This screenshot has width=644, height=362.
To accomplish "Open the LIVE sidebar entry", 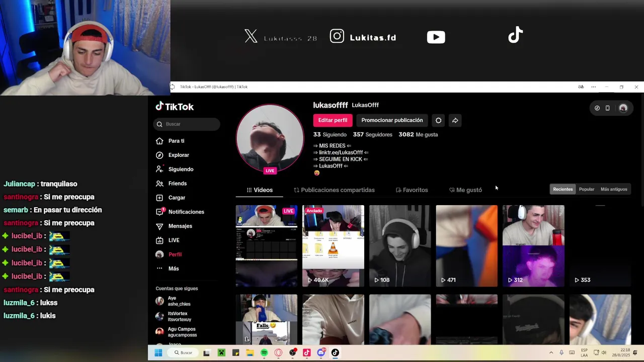I will [168, 240].
